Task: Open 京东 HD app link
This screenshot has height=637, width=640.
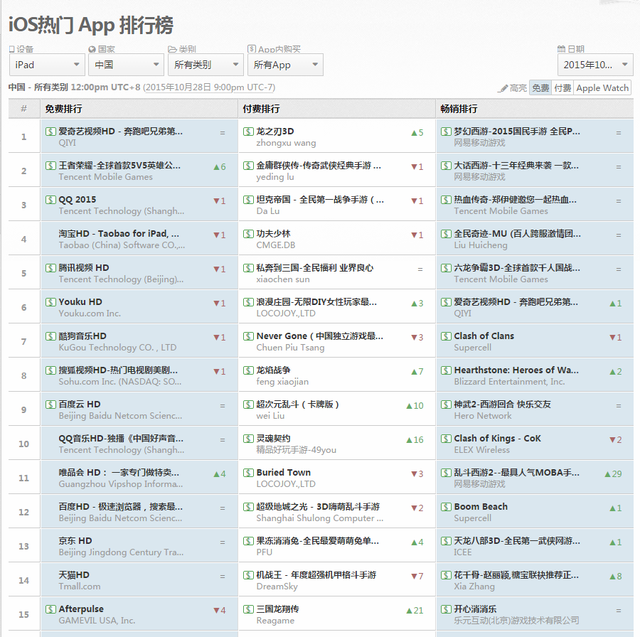Action: pyautogui.click(x=75, y=541)
